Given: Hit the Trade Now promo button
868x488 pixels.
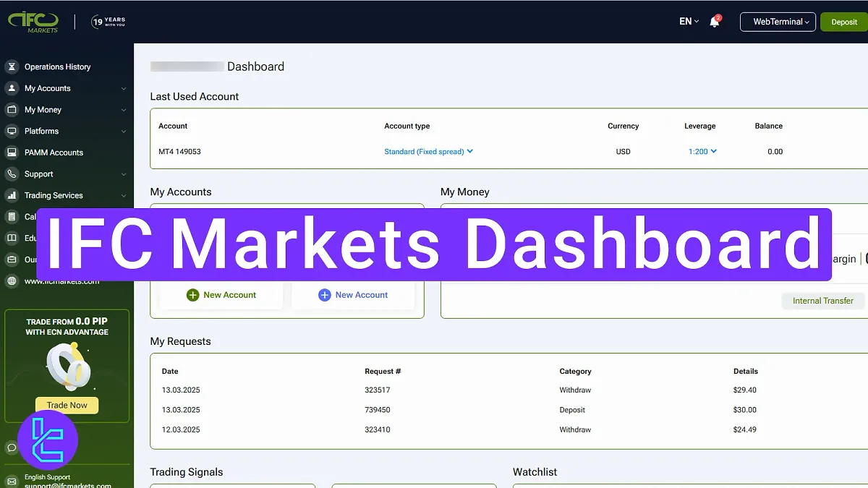Looking at the screenshot, I should [66, 405].
